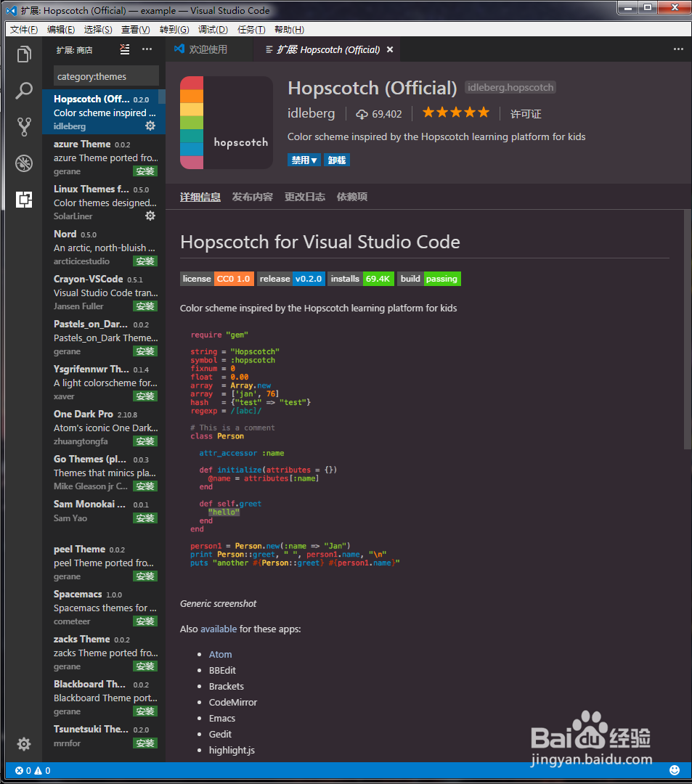692x784 pixels.
Task: Switch to the 依赖项 dependencies tab
Action: pyautogui.click(x=352, y=197)
